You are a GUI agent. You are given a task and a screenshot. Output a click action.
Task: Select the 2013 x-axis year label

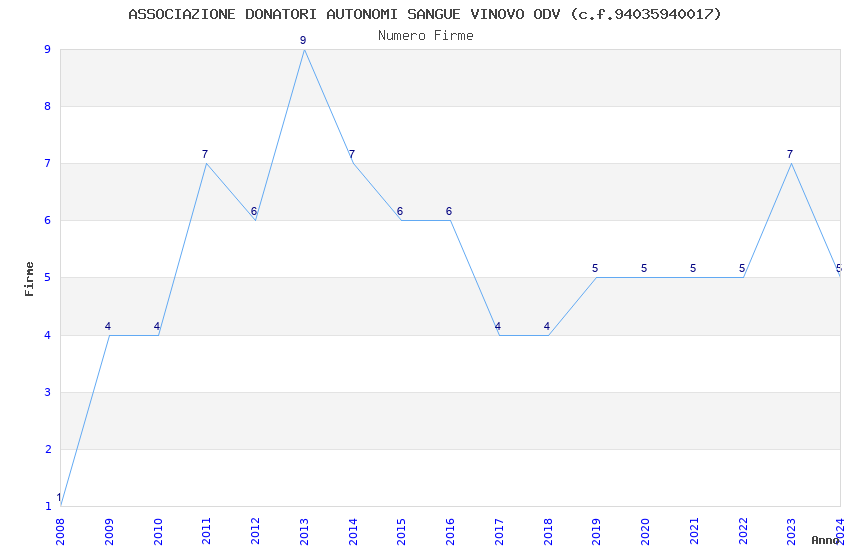point(304,531)
